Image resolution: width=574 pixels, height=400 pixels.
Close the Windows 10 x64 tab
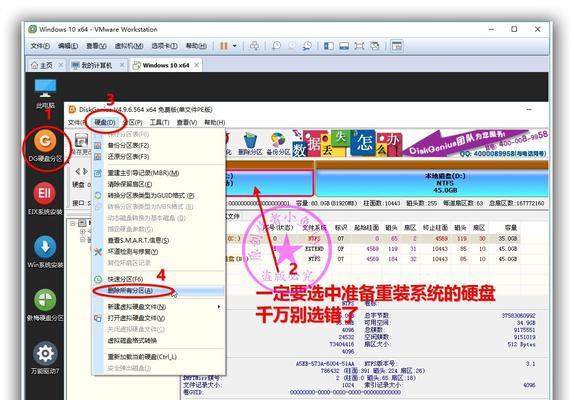(x=197, y=65)
